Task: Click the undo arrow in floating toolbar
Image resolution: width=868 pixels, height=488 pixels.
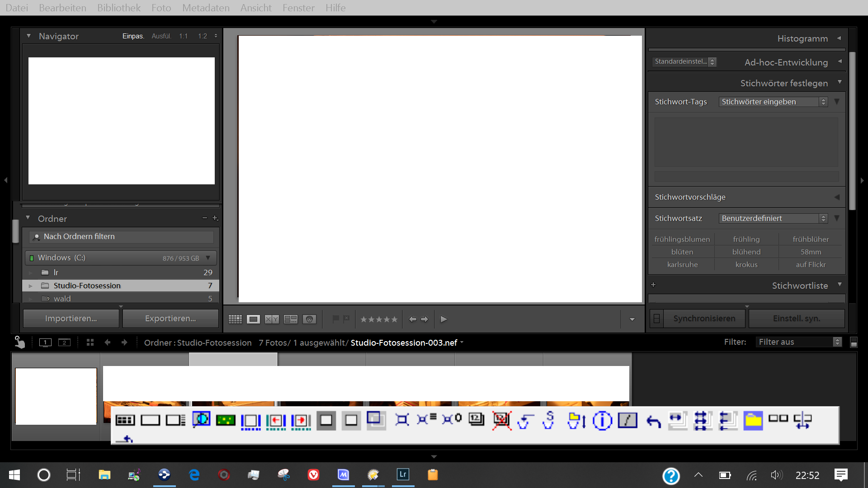Action: [x=653, y=422]
